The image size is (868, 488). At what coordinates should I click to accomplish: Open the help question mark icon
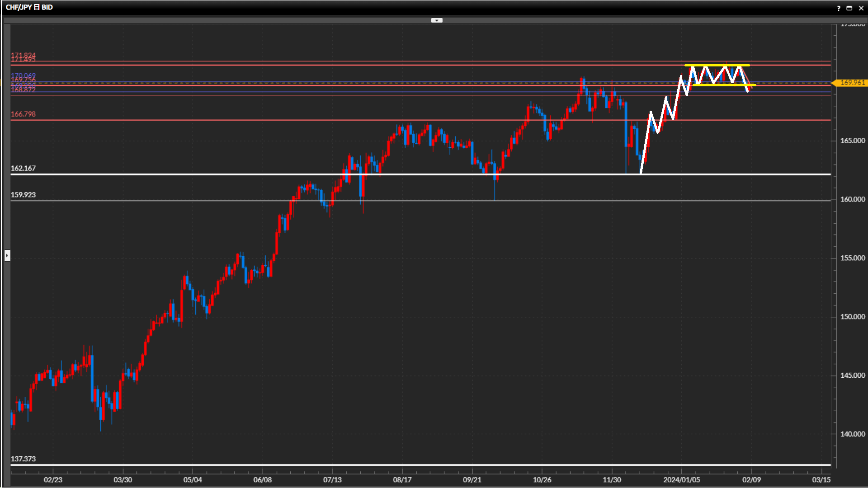click(x=839, y=8)
